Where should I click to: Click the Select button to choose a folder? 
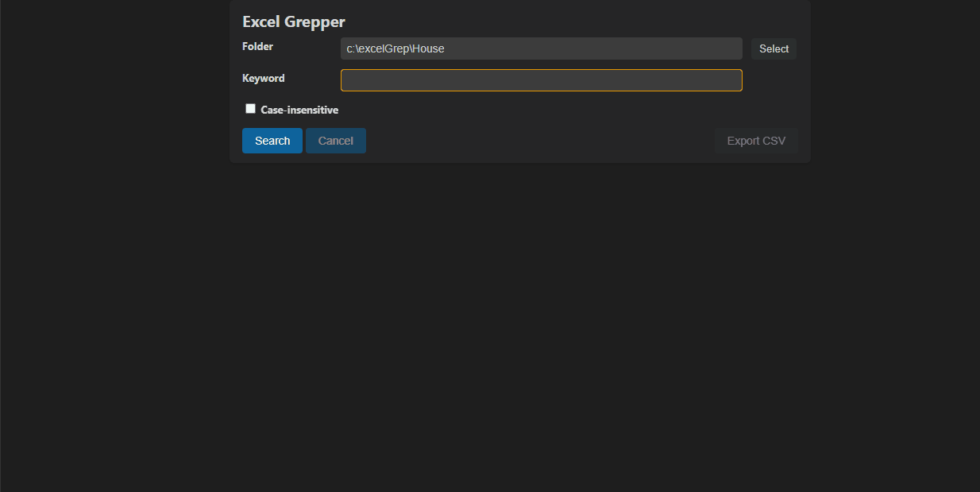point(773,48)
